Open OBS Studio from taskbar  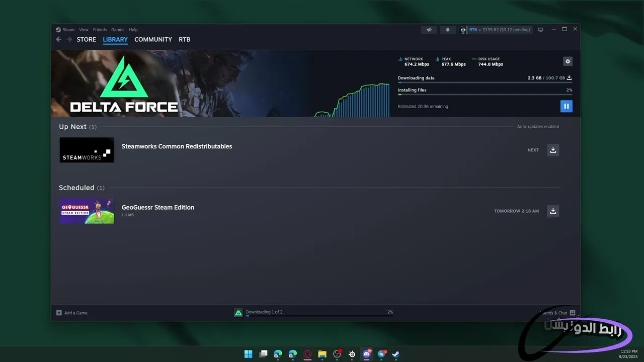point(337,354)
